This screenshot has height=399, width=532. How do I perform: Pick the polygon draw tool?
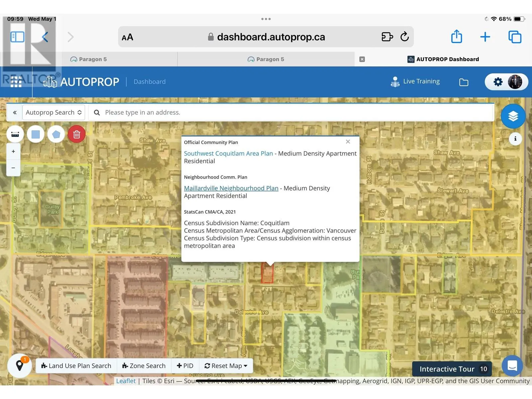click(x=56, y=134)
